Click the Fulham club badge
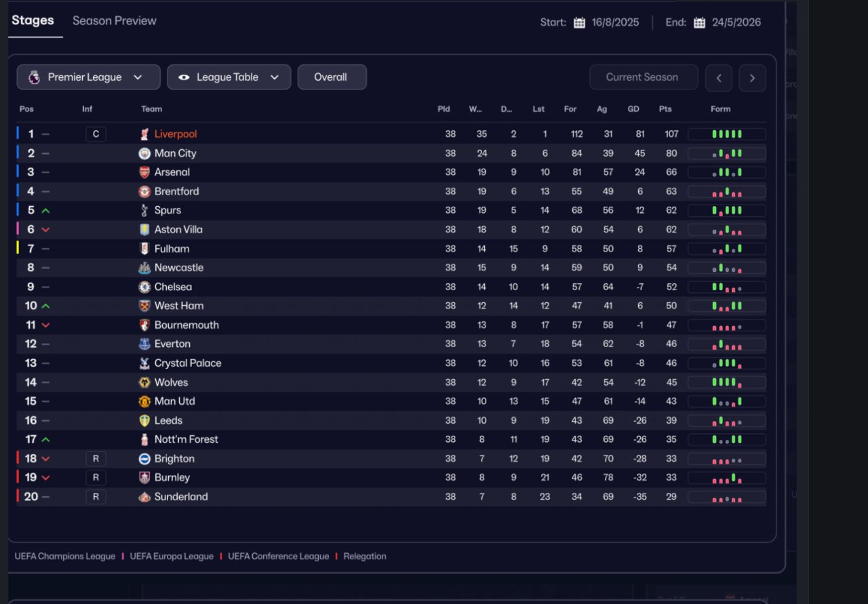This screenshot has height=604, width=868. 144,249
